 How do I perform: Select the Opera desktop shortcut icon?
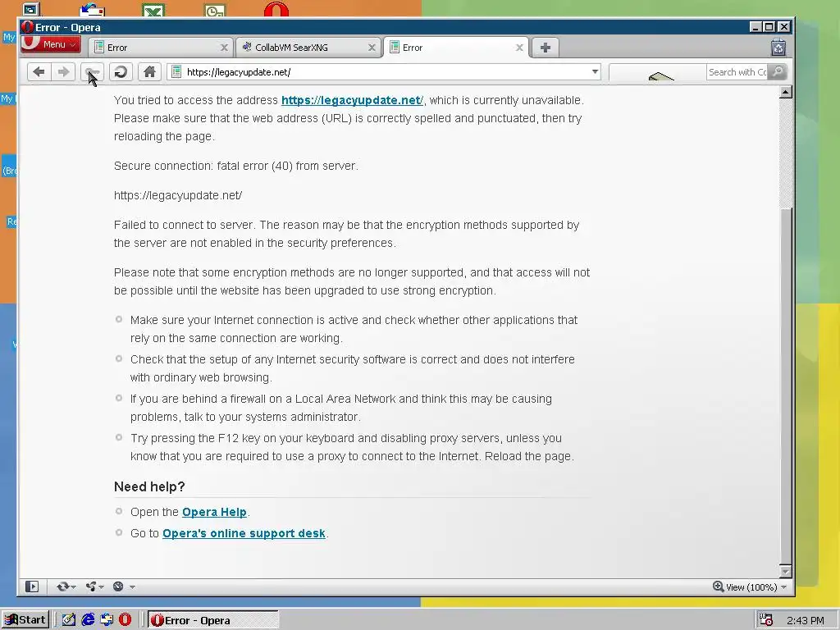click(276, 9)
